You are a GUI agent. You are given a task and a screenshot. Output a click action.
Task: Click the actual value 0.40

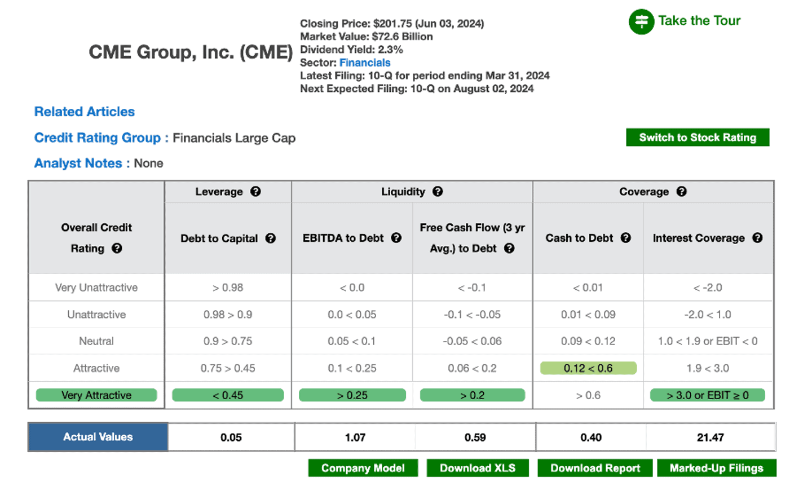(591, 437)
